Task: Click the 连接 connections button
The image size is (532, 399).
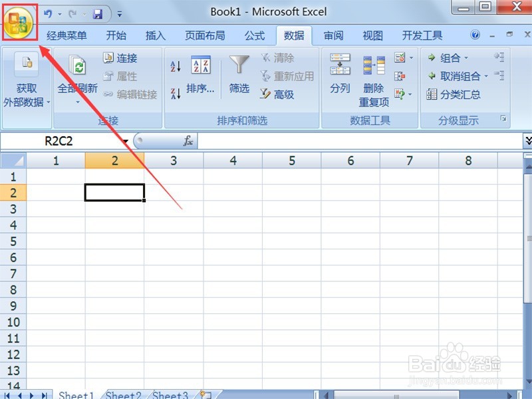Action: tap(120, 58)
